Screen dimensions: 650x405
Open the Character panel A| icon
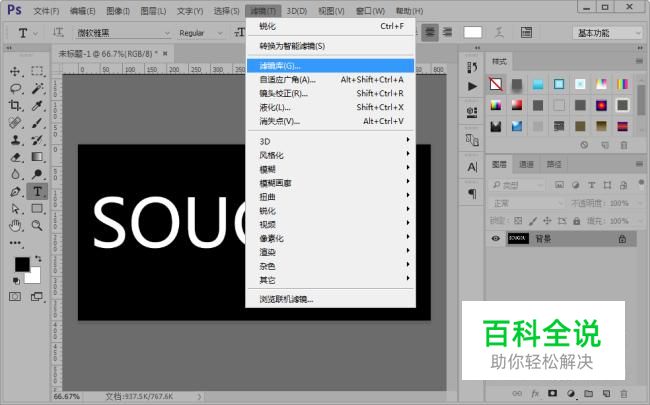[x=472, y=167]
